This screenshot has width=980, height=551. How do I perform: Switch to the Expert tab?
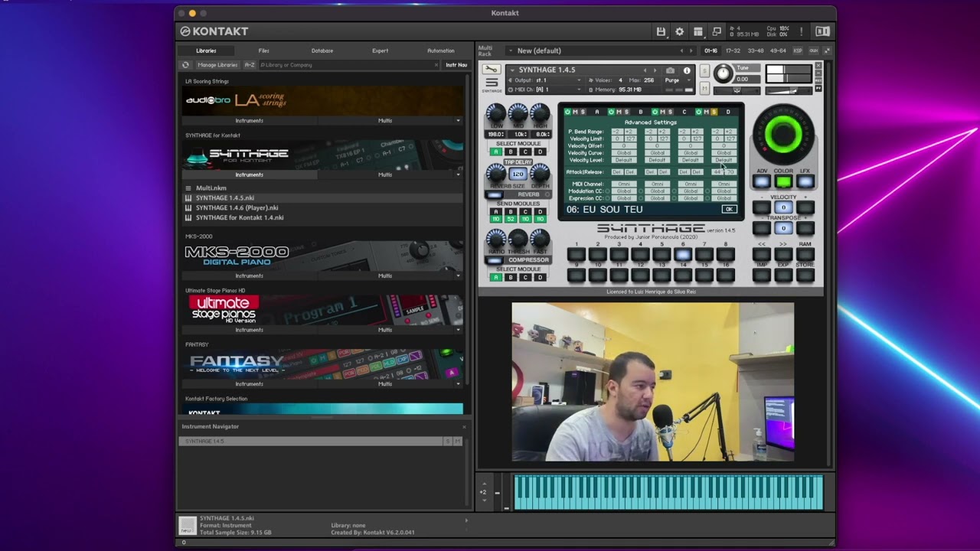click(380, 51)
